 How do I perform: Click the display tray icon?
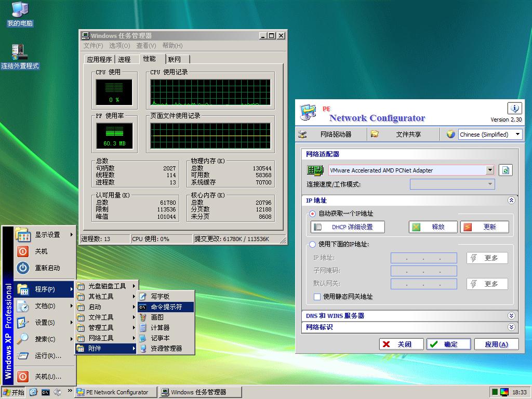(504, 392)
